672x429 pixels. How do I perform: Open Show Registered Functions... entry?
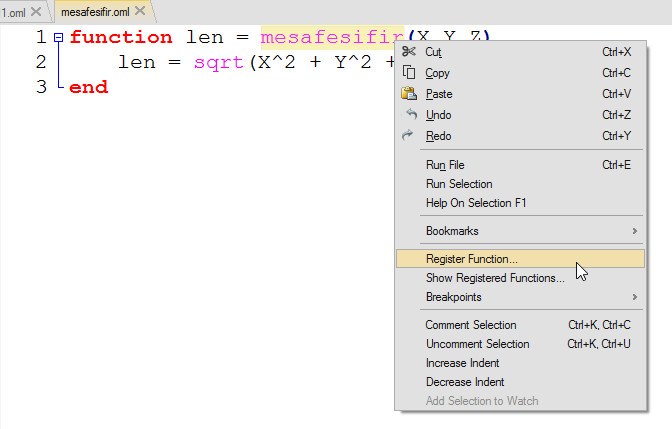tap(495, 278)
